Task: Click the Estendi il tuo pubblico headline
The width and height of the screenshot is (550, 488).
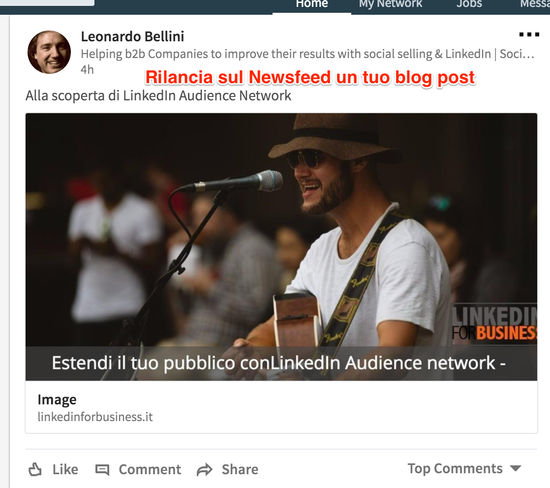Action: pos(279,363)
